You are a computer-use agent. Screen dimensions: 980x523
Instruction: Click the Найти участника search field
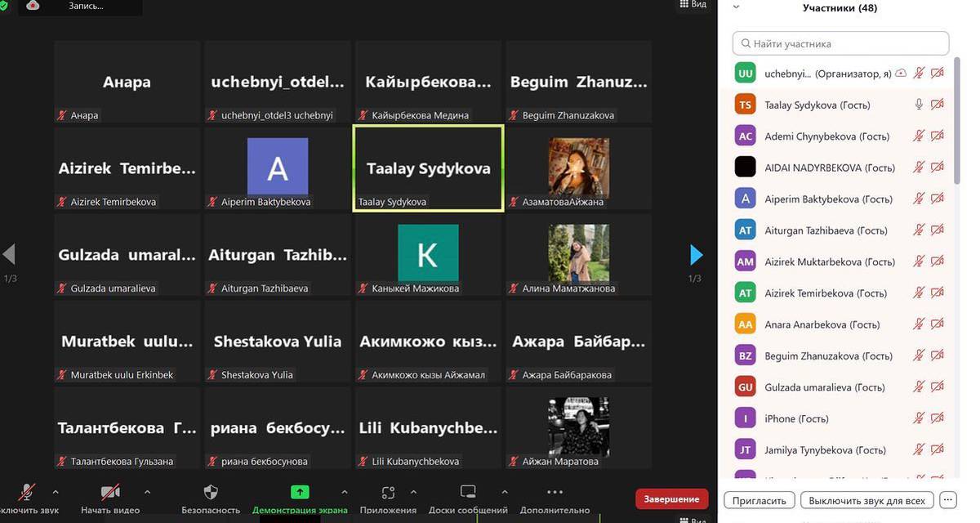coord(841,43)
